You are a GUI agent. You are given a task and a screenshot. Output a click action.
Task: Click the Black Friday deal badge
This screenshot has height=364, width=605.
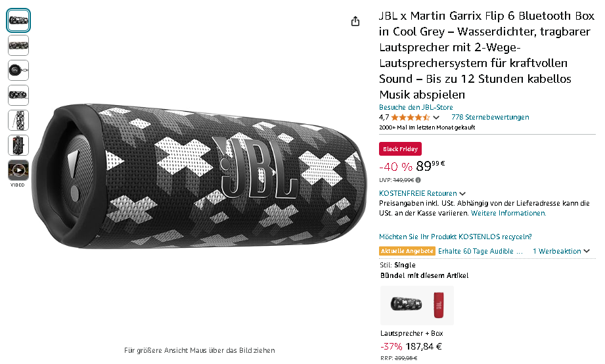tap(400, 149)
